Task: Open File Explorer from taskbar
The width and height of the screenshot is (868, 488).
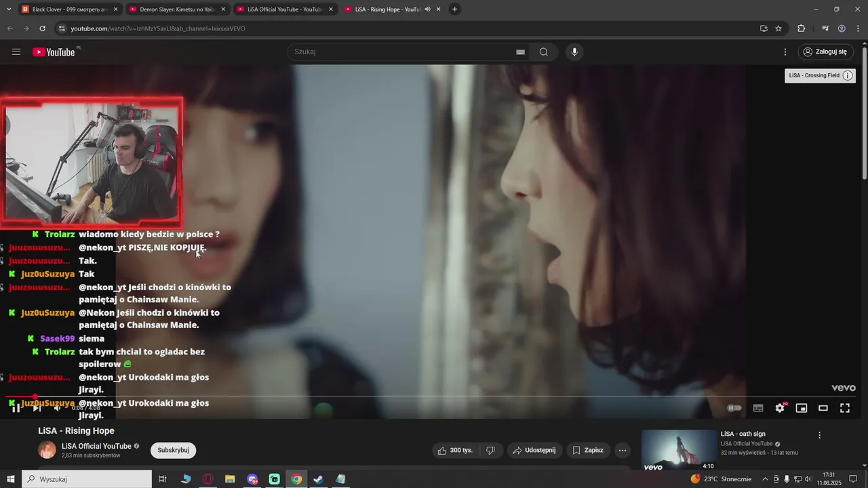Action: point(230,479)
